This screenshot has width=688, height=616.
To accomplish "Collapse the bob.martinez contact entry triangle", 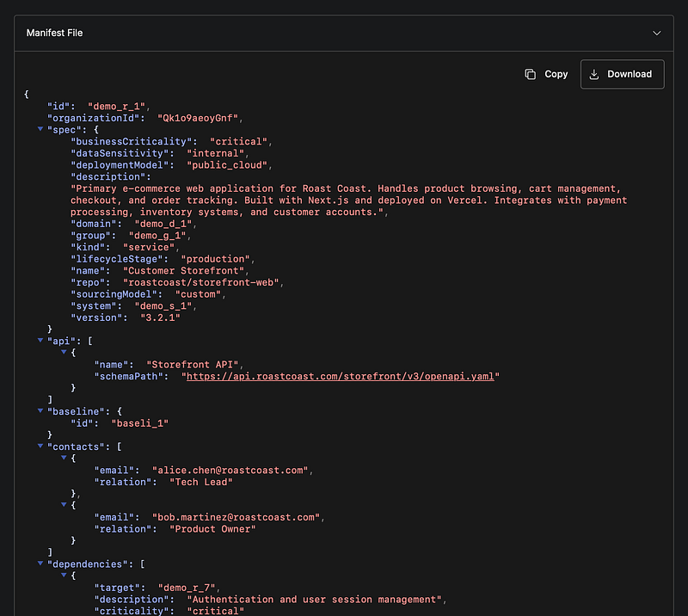I will 64,505.
